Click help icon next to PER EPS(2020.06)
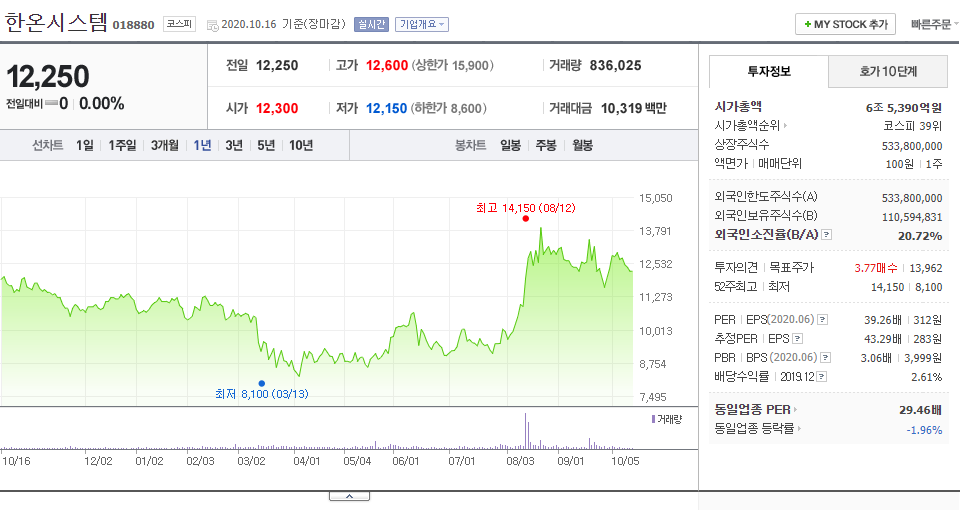 click(x=822, y=320)
